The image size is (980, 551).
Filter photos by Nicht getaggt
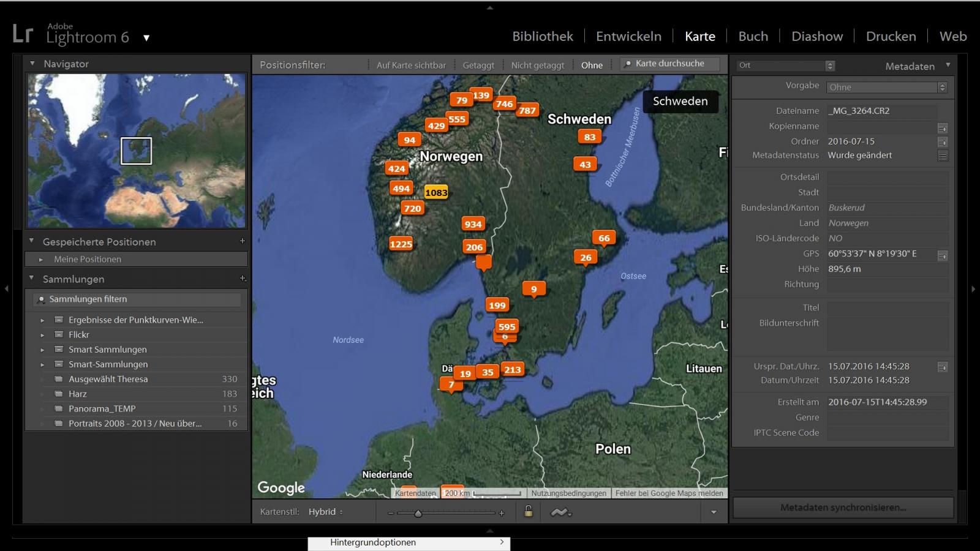(x=538, y=65)
